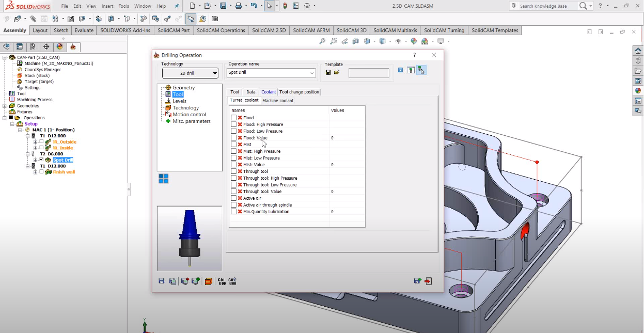Image resolution: width=644 pixels, height=333 pixels.
Task: Click the New document icon
Action: coord(192,6)
